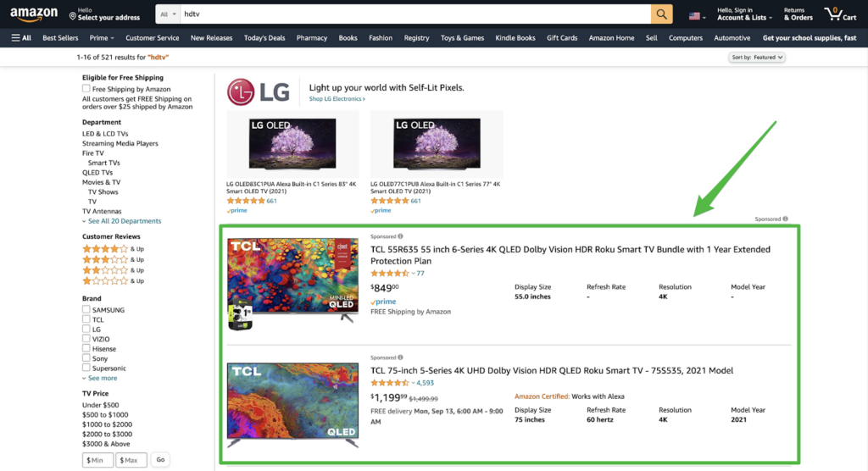
Task: Check the LG brand filter
Action: pos(86,329)
